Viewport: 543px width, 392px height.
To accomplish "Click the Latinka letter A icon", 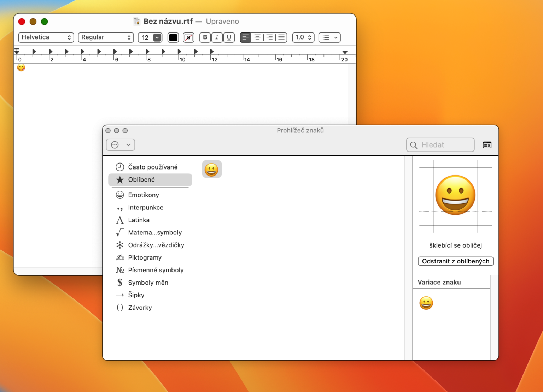I will (x=120, y=220).
